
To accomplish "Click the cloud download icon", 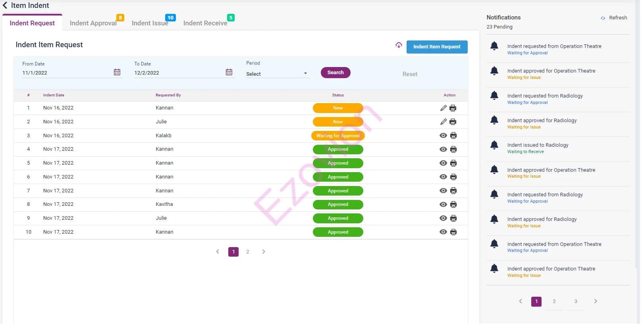I will (399, 45).
